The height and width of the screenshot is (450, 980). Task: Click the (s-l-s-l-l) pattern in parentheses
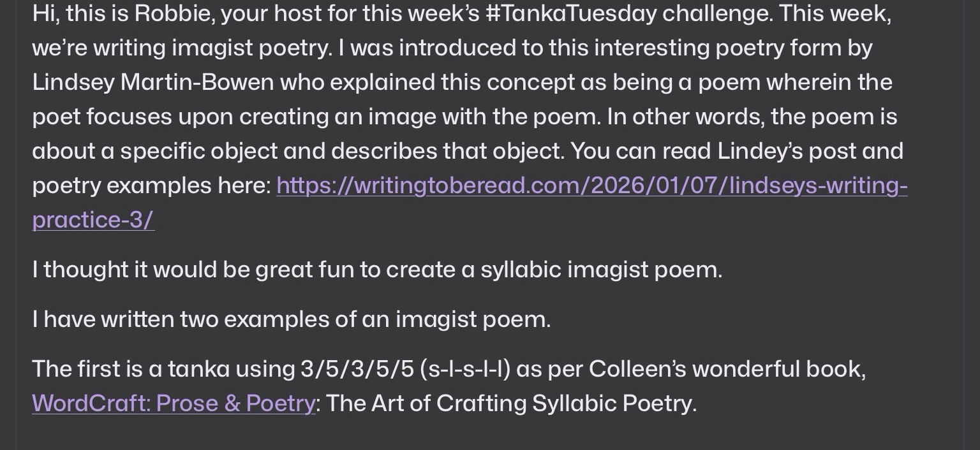[465, 369]
